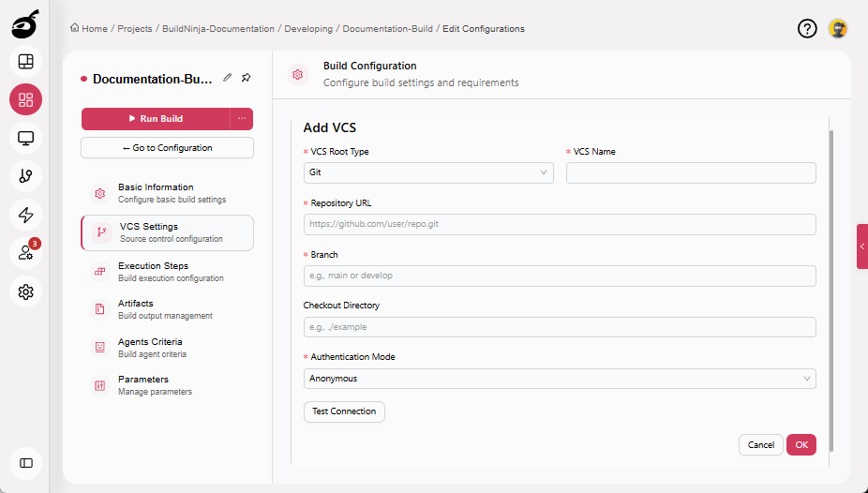Select the VCS Settings section
This screenshot has height=493, width=868.
click(x=167, y=232)
